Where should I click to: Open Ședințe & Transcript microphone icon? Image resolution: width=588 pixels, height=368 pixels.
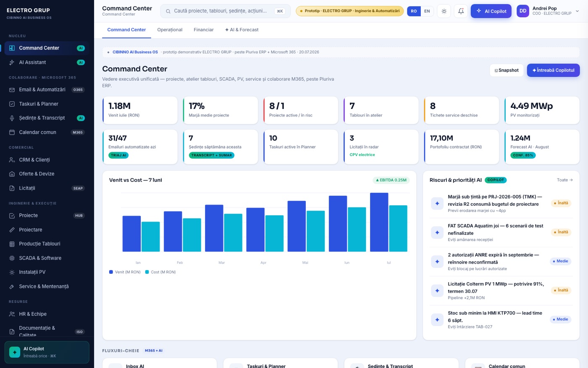point(12,118)
